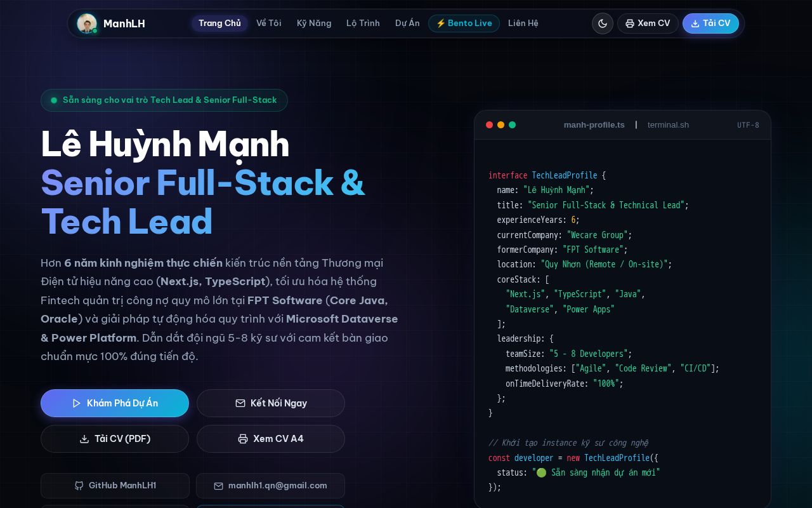Click the 'Khởi tạo instance' code comment
Image resolution: width=812 pixels, height=508 pixels.
[568, 443]
